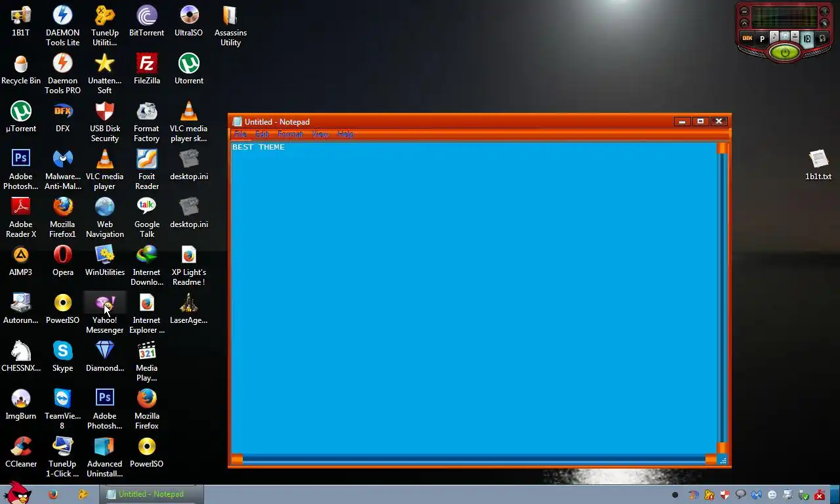Open DFX presets P button

point(762,39)
